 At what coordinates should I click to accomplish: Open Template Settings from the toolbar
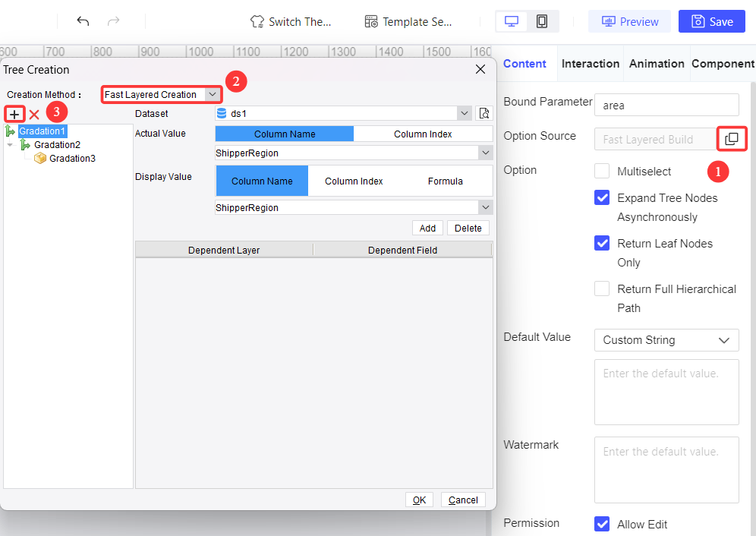point(408,21)
